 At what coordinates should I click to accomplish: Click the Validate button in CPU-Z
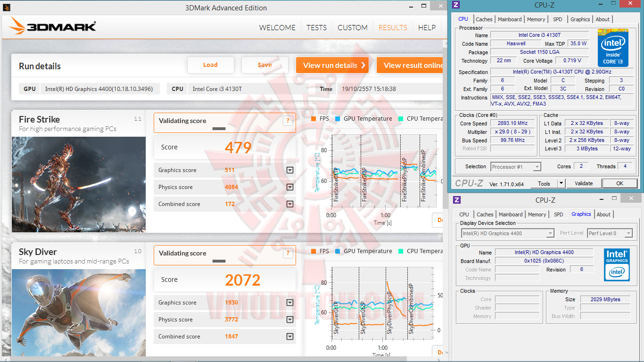pos(584,183)
